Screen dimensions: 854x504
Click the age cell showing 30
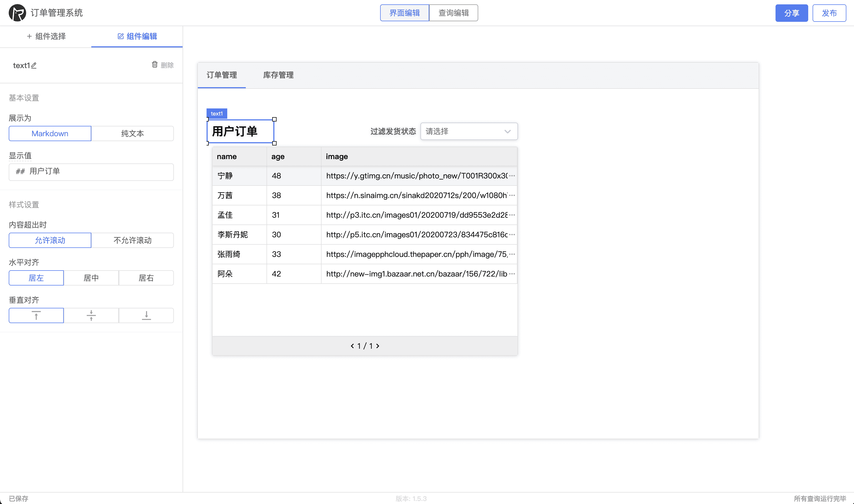click(x=294, y=235)
